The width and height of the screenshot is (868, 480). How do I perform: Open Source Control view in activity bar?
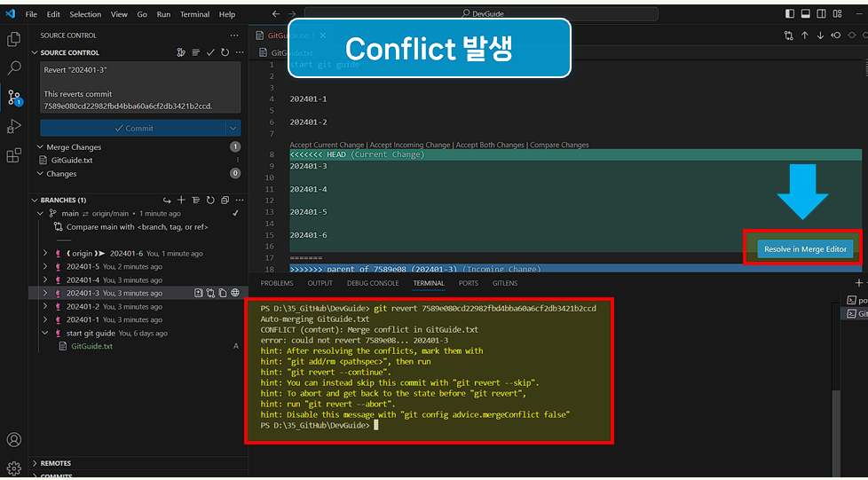14,98
